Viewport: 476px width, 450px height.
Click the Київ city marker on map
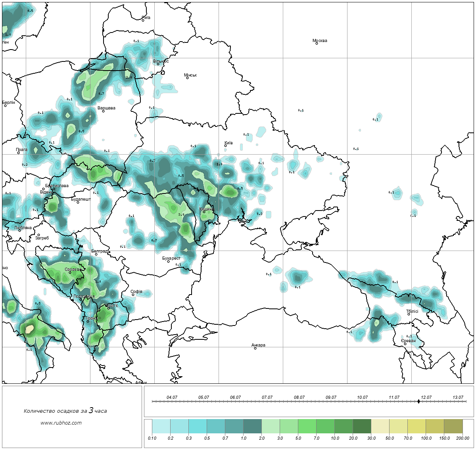coord(225,146)
